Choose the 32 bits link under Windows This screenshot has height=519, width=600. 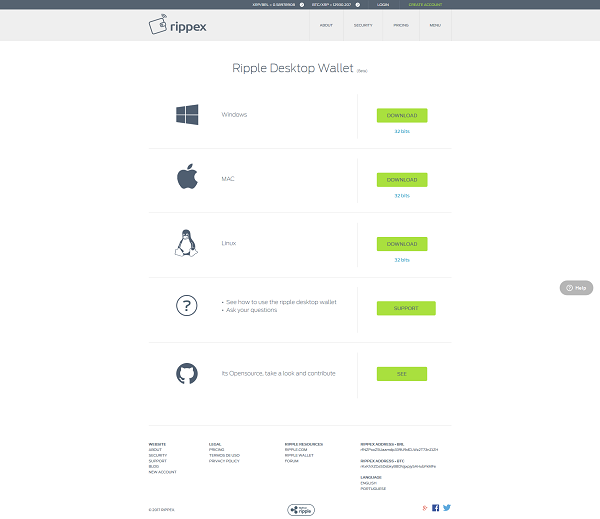(402, 131)
